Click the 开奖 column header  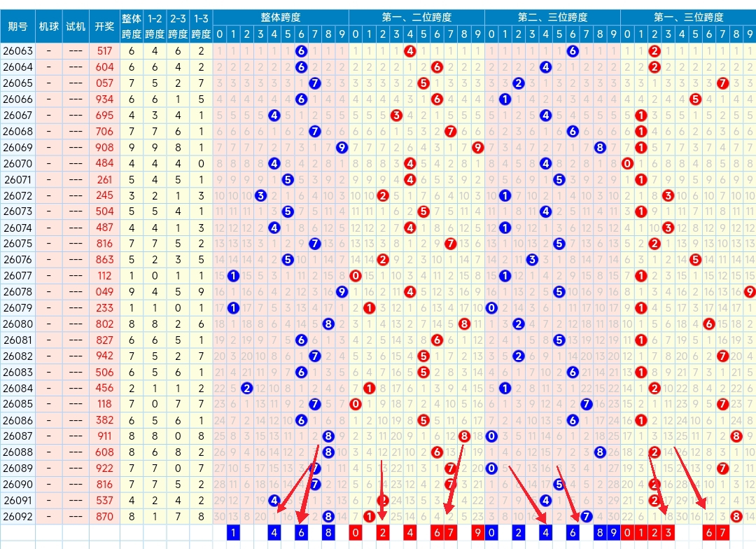[104, 26]
